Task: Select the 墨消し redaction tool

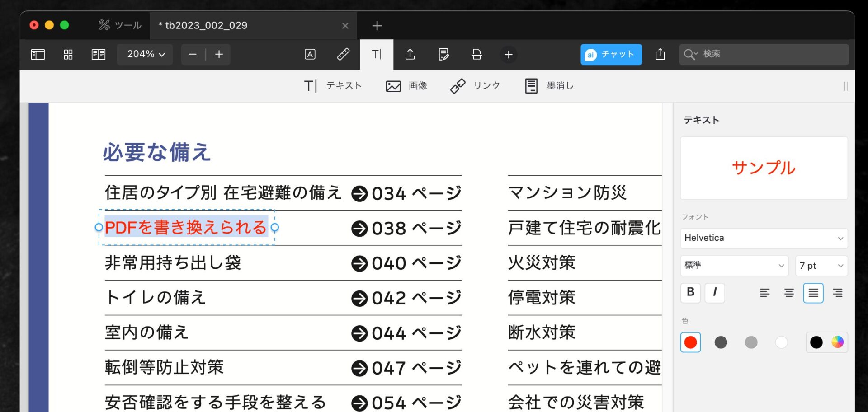Action: point(549,86)
